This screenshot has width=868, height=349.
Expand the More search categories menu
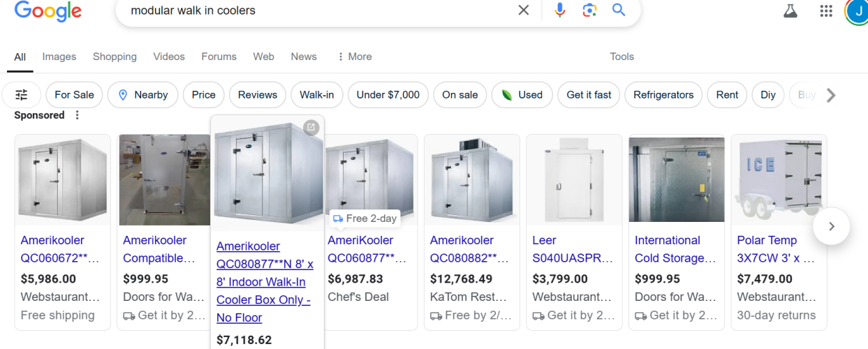point(355,57)
